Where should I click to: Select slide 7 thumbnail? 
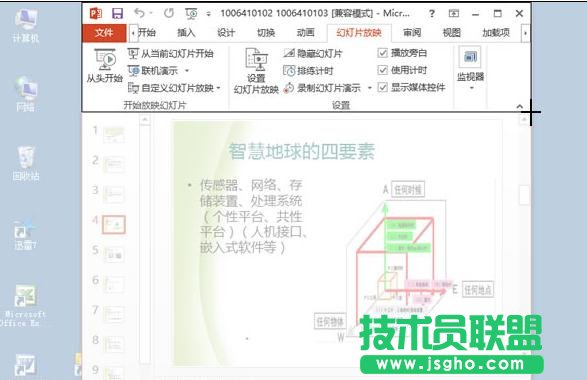(114, 314)
